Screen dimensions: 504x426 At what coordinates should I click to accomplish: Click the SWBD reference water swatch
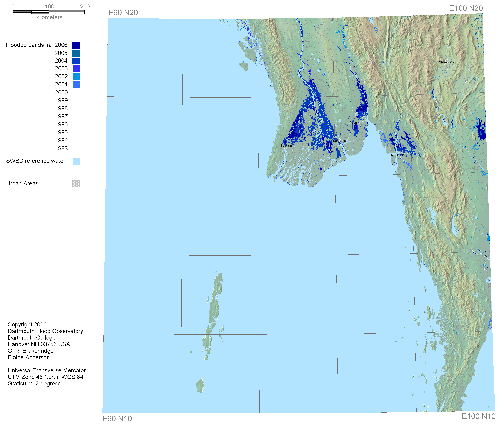point(76,161)
